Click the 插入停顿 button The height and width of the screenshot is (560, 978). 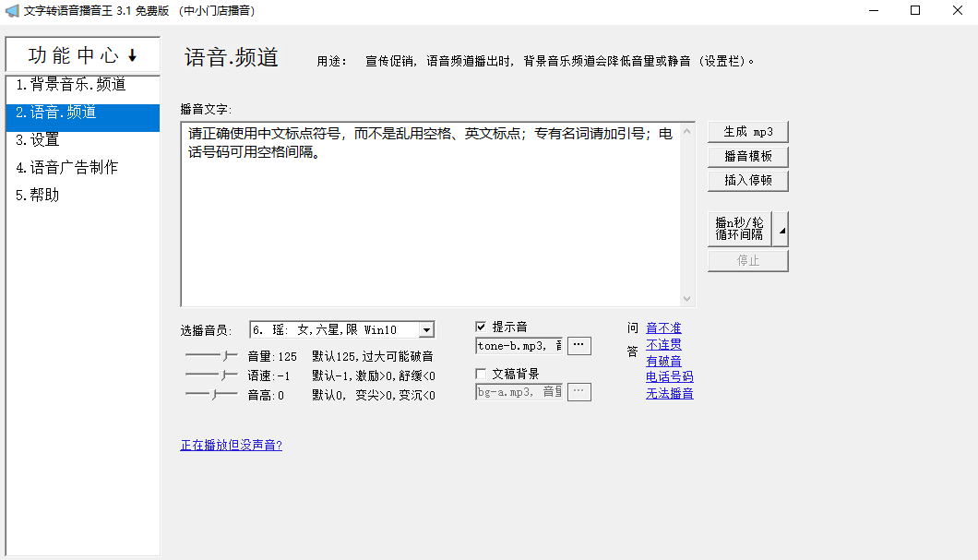point(747,180)
